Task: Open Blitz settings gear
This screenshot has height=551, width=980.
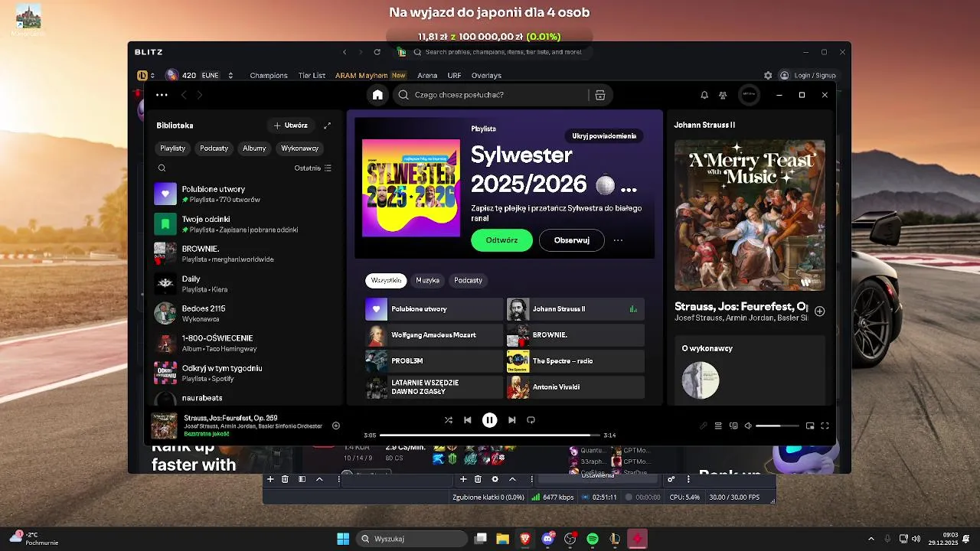Action: click(768, 76)
